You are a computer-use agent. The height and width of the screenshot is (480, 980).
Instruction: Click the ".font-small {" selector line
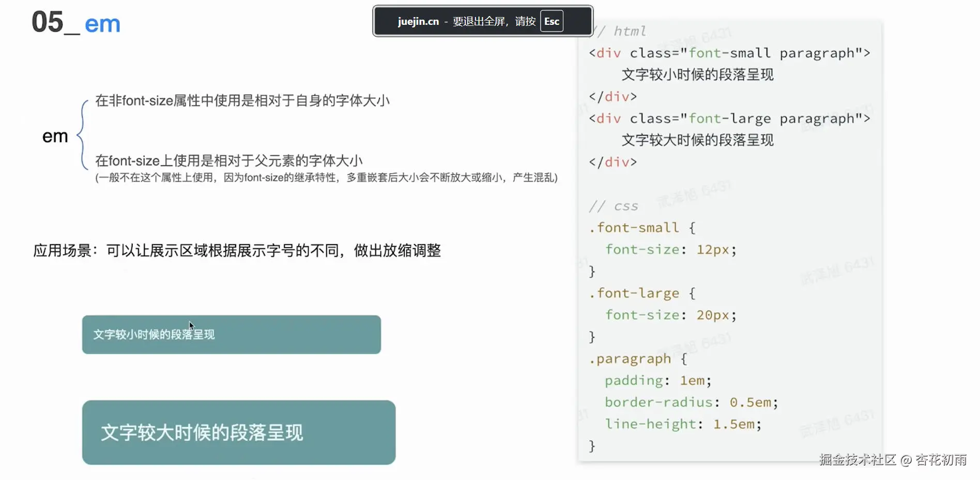click(x=642, y=228)
